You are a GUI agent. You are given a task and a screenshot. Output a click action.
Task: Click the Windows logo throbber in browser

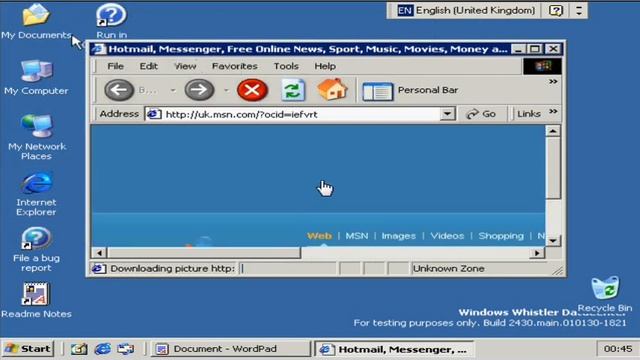click(x=542, y=66)
